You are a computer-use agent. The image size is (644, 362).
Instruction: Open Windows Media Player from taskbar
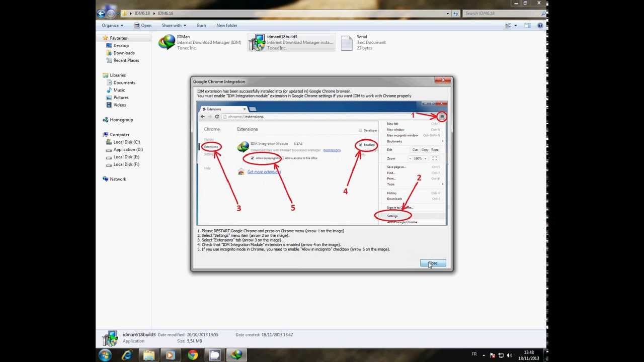click(x=171, y=355)
